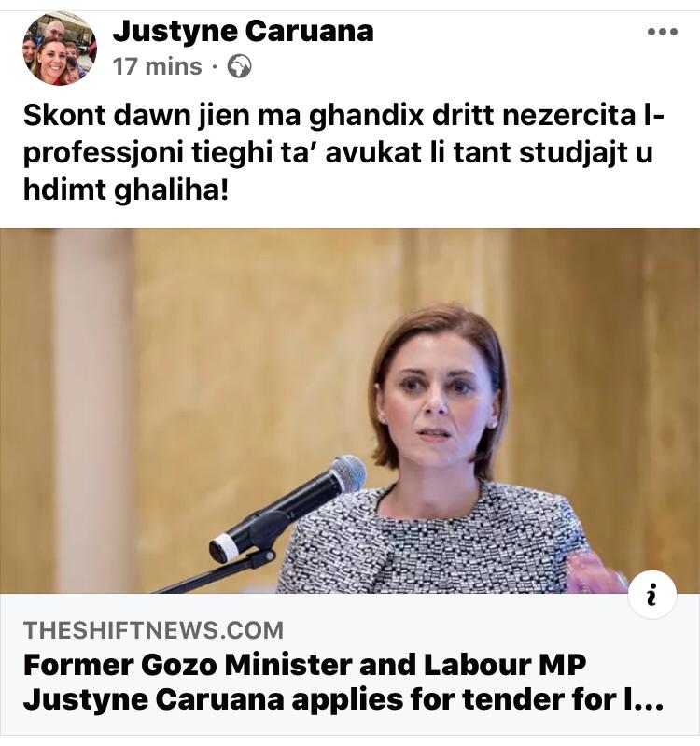This screenshot has width=700, height=746.
Task: Open the three-dot post options menu
Action: [x=663, y=32]
